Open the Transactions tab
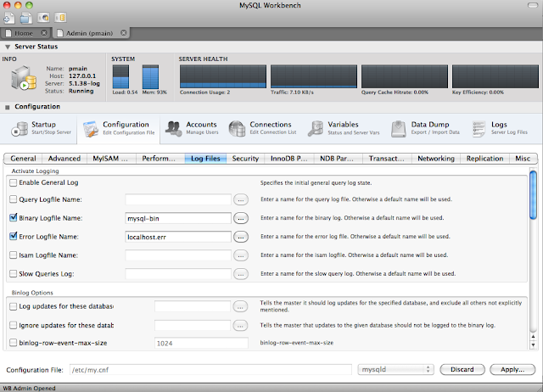Viewport: 543px width, 392px height. [387, 159]
